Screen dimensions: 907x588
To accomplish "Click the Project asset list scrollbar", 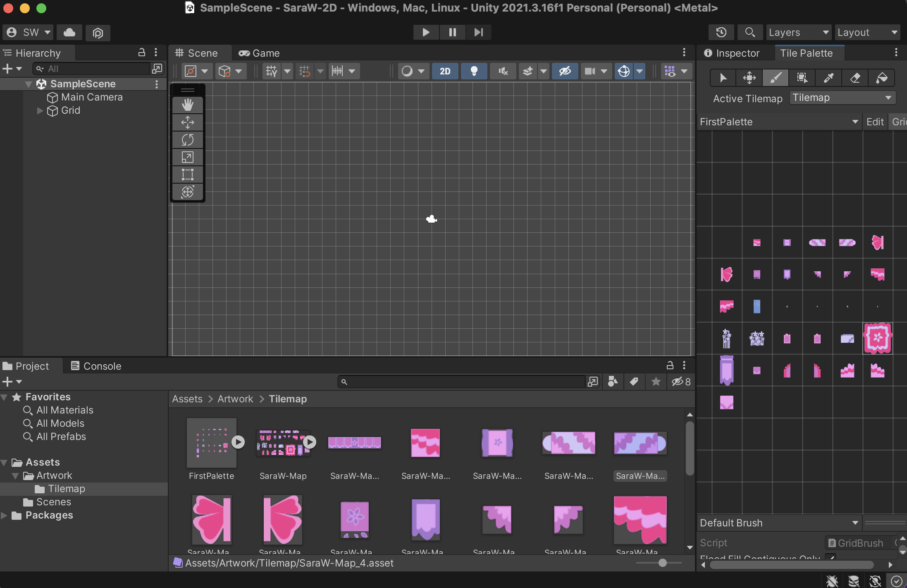I will [690, 449].
